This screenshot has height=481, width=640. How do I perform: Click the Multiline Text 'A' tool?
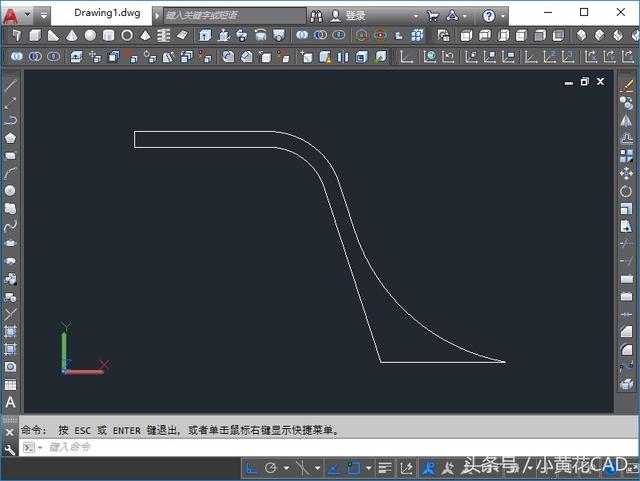click(x=10, y=402)
